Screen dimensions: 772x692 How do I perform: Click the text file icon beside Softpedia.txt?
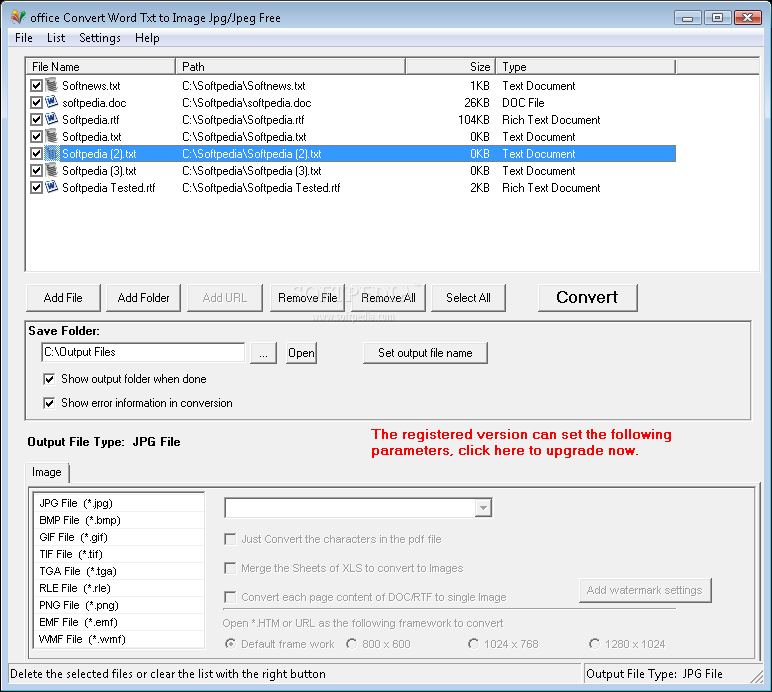(52, 136)
